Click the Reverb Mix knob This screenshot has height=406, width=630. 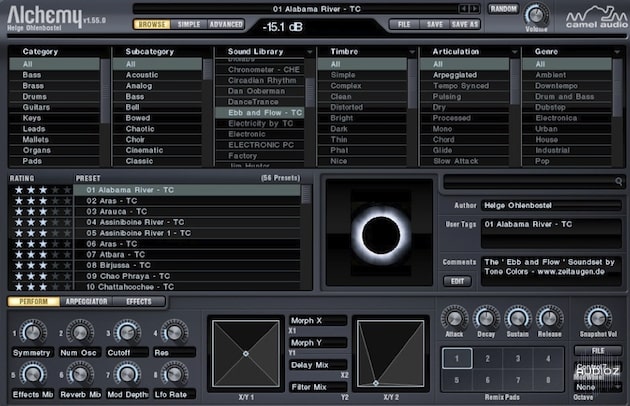[80, 374]
